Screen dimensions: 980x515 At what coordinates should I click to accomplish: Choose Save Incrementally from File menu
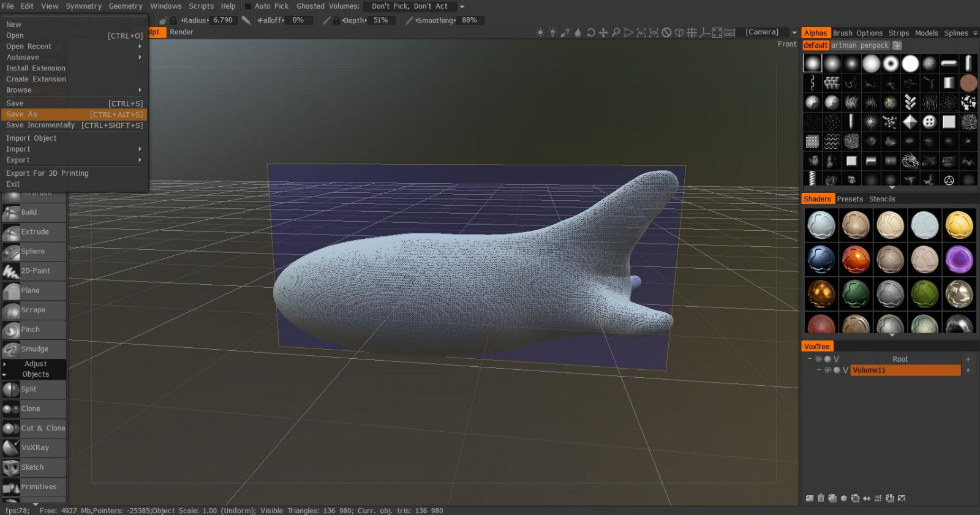coord(74,126)
